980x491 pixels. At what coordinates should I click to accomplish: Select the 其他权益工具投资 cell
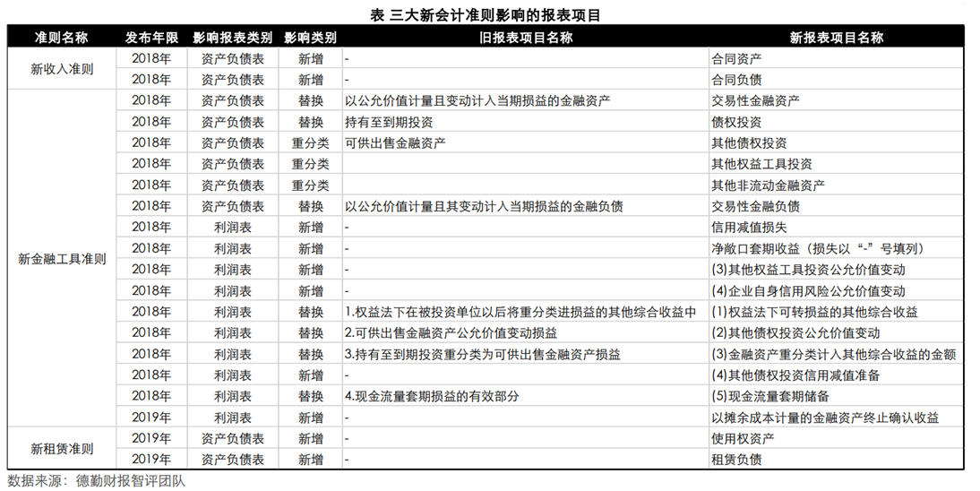coord(761,164)
